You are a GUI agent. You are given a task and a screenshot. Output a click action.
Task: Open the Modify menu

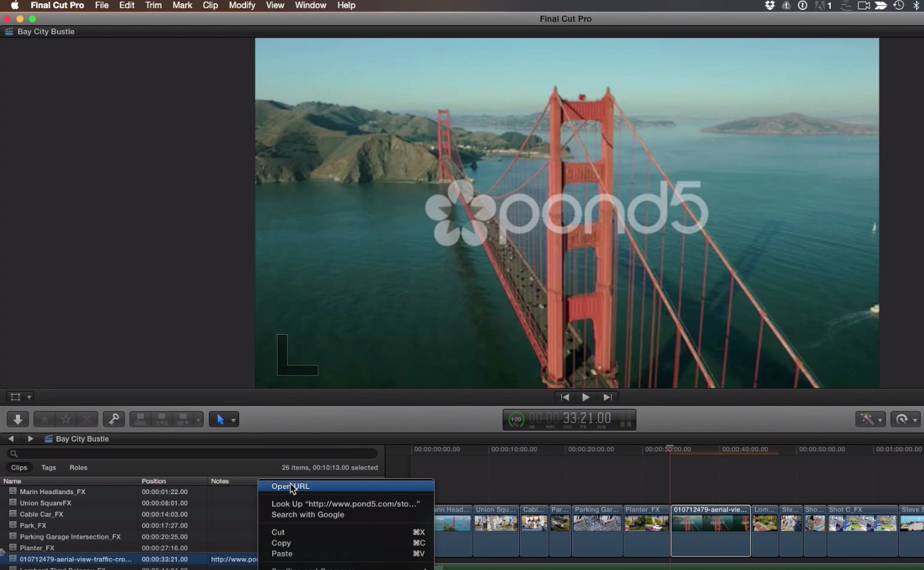coord(242,5)
